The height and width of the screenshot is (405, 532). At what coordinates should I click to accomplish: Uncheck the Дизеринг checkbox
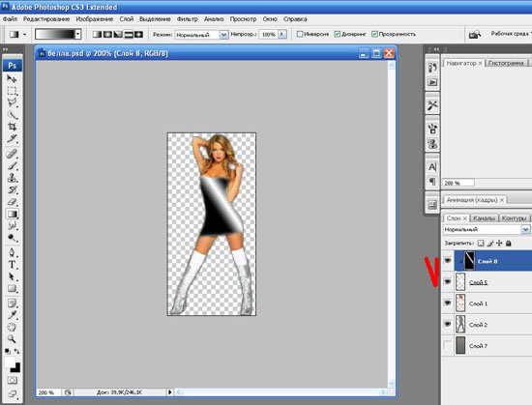pyautogui.click(x=337, y=34)
